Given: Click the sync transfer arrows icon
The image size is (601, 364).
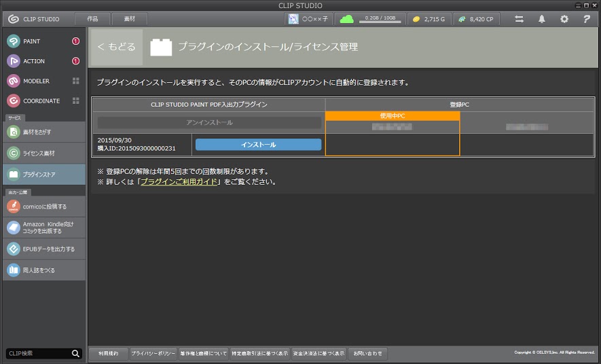Looking at the screenshot, I should click(x=519, y=19).
